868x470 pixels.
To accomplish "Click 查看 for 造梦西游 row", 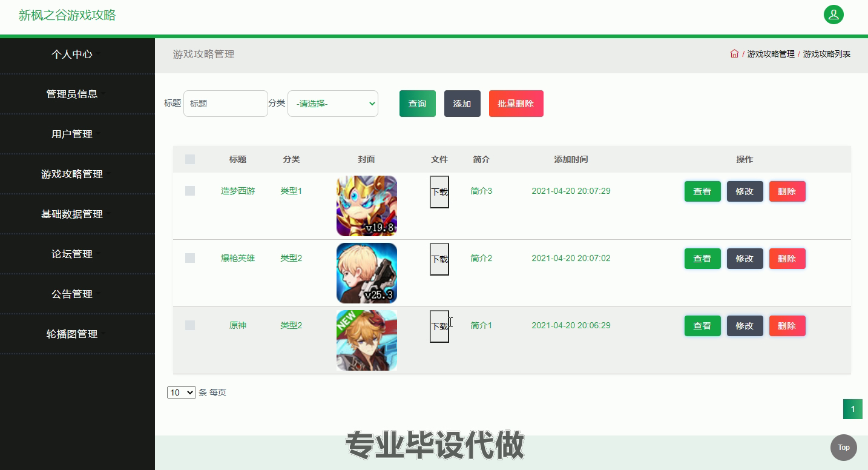I will pyautogui.click(x=703, y=191).
